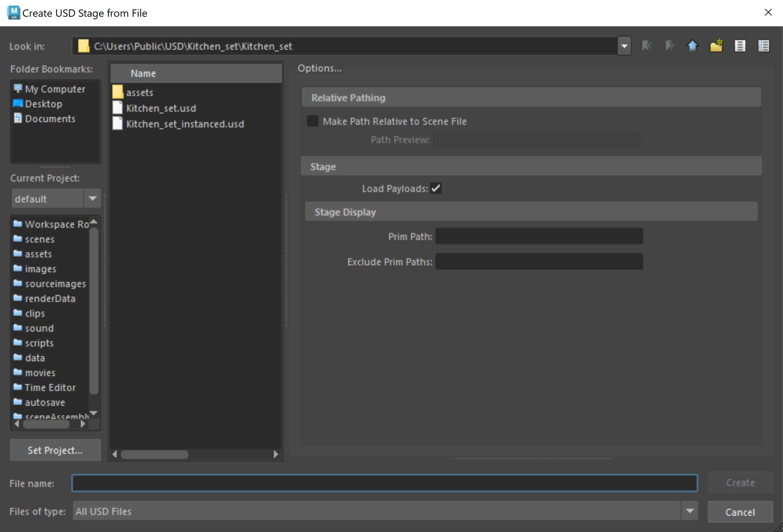Create a new folder with the toolbar icon

(x=716, y=46)
